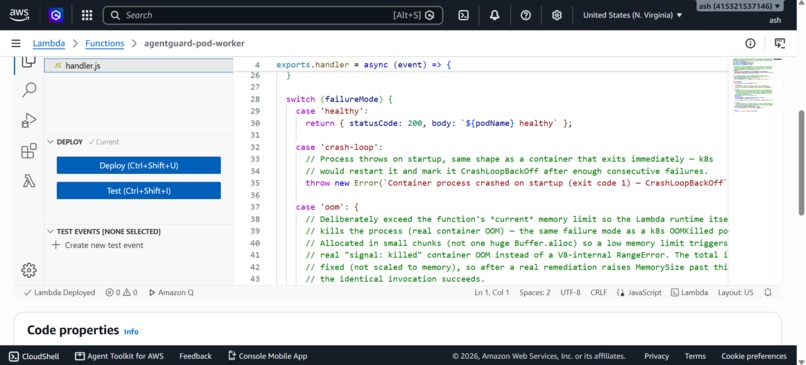Screen dimensions: 806x365
Task: Click the Lambda item in status bar
Action: tap(689, 293)
